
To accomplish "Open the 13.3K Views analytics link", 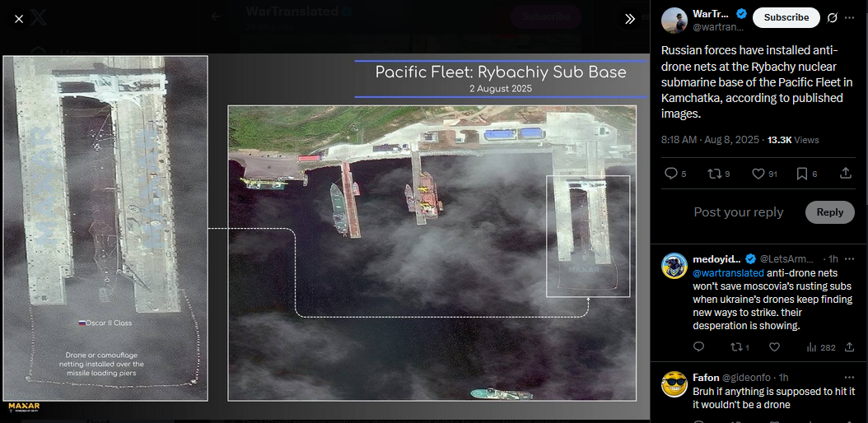I will (793, 140).
